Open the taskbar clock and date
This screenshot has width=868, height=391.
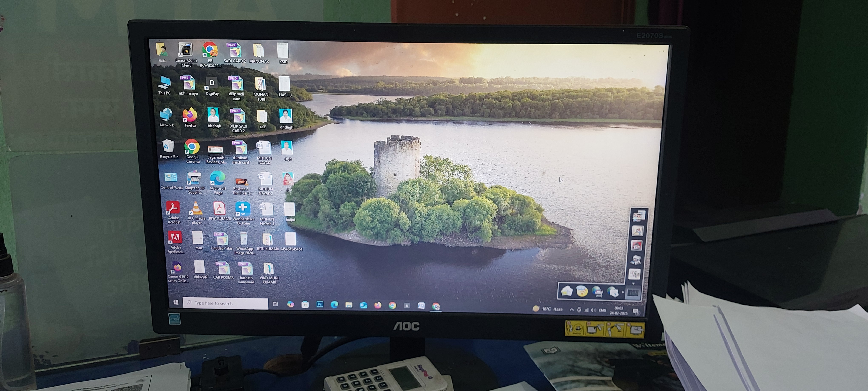[x=618, y=311]
